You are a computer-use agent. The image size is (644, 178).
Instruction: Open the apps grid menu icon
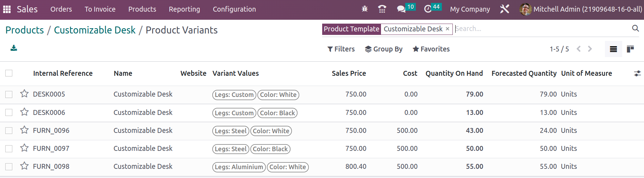point(7,9)
